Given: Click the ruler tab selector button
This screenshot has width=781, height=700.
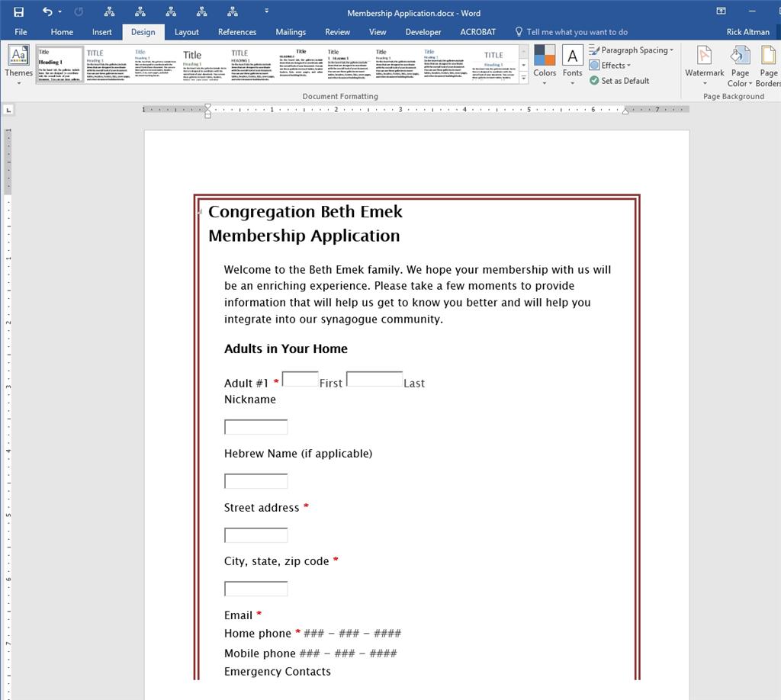Looking at the screenshot, I should tap(8, 110).
